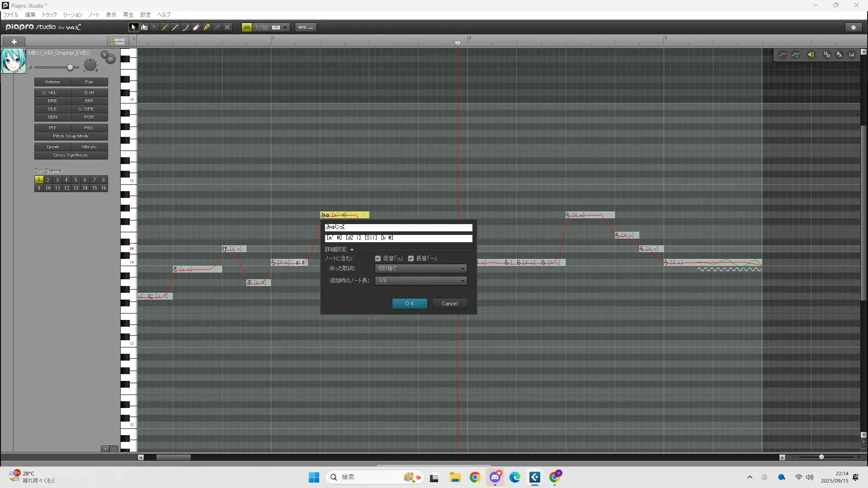The width and height of the screenshot is (868, 488).
Task: Click the lyric あA display icon
Action: (839, 55)
